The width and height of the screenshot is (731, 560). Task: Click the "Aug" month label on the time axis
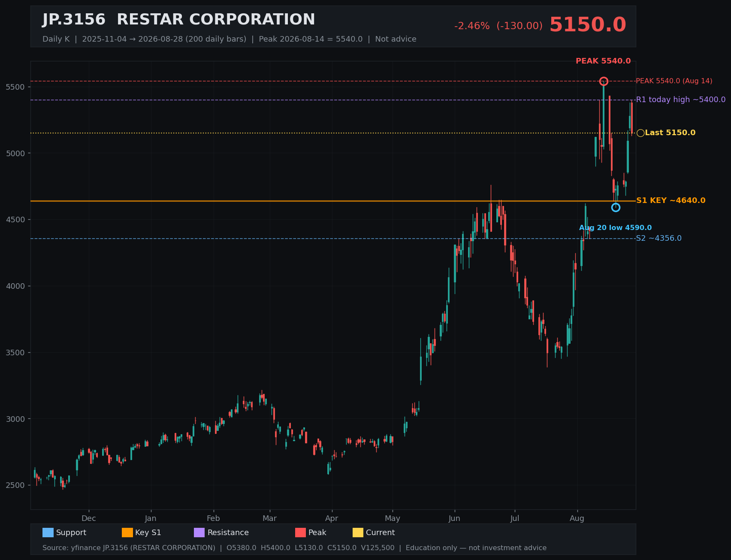click(x=577, y=518)
